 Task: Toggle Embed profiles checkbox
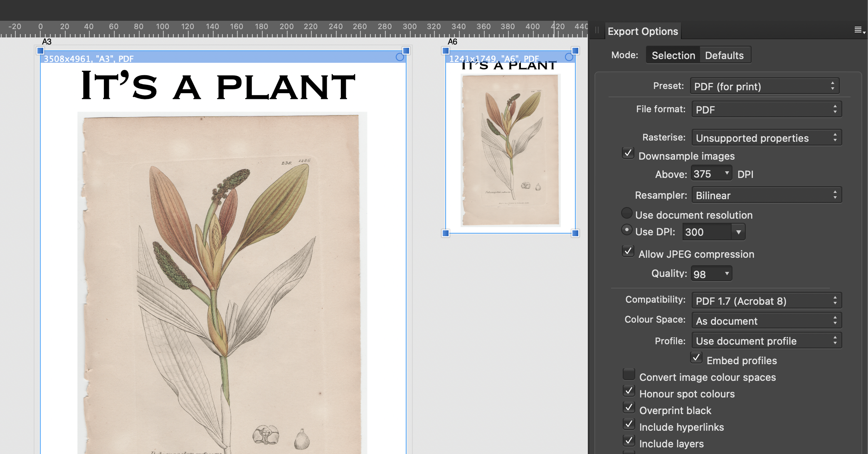tap(696, 358)
